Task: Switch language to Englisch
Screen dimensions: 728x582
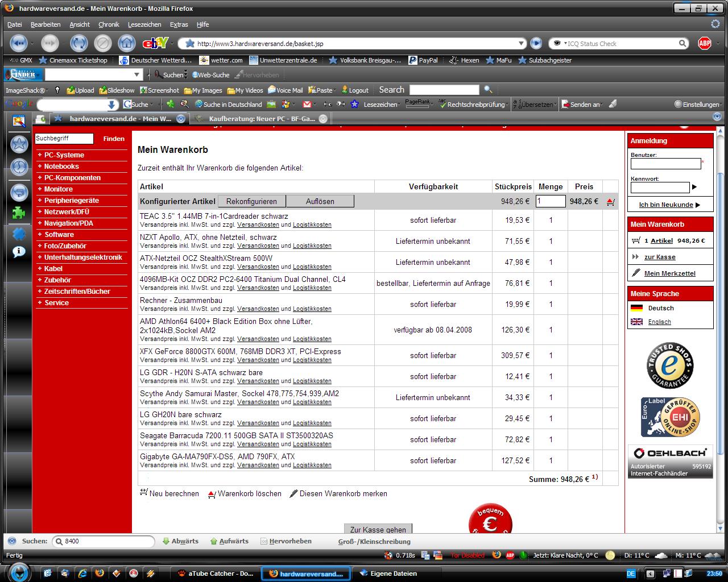Action: (659, 322)
